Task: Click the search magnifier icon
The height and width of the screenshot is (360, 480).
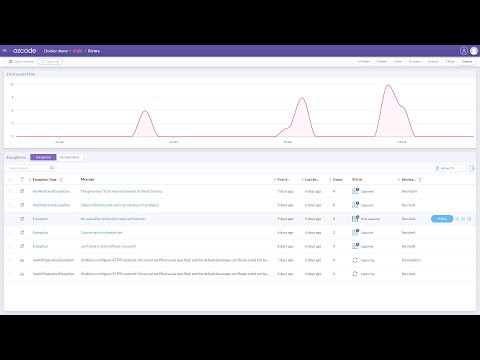Action: click(x=52, y=168)
